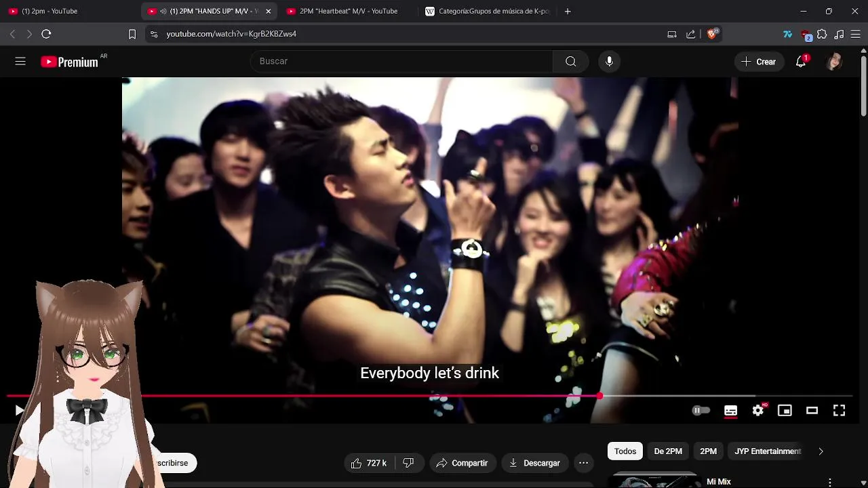Reload the page
The height and width of the screenshot is (488, 868).
[46, 34]
